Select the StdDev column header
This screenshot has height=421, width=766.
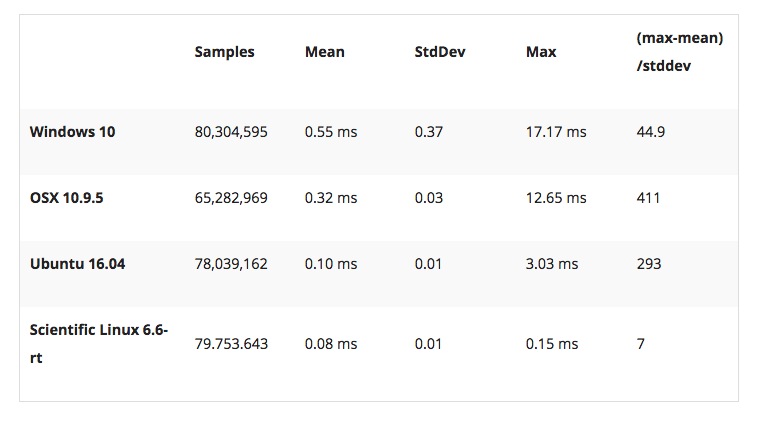pos(440,52)
